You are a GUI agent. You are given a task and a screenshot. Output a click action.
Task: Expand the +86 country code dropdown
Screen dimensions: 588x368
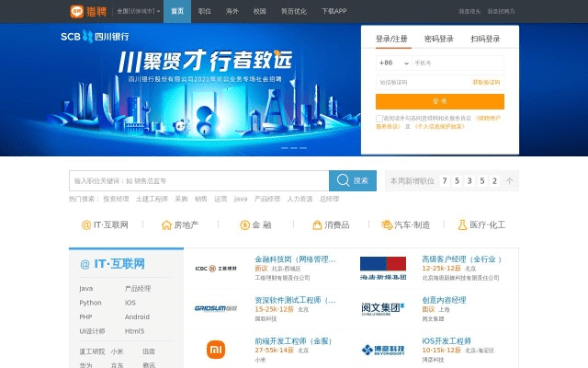click(x=393, y=63)
